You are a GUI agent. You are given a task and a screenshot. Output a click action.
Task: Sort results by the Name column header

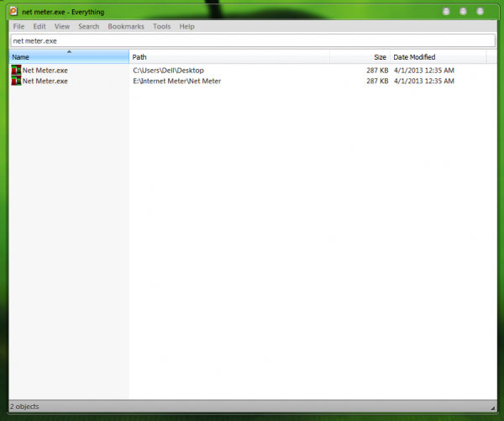tap(69, 57)
